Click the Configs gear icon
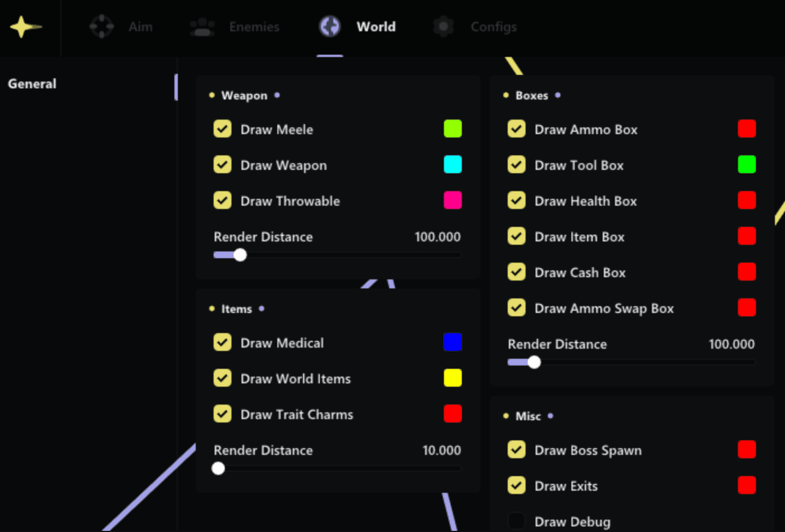The image size is (785, 532). click(443, 26)
